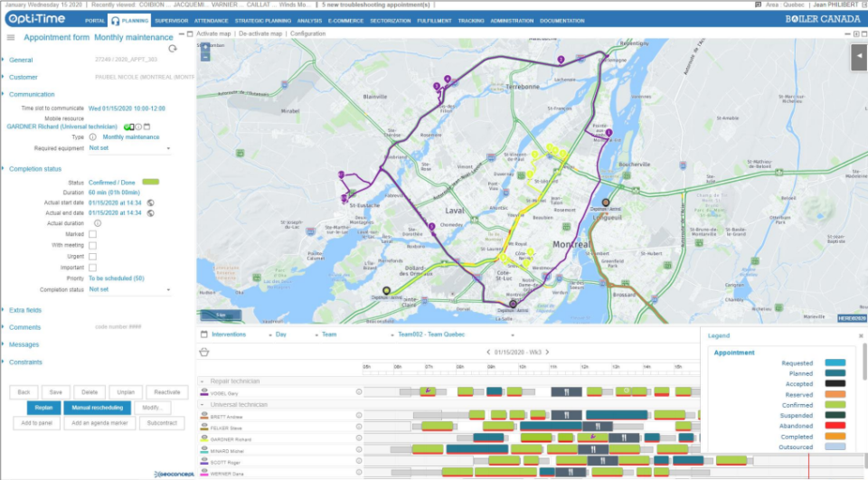Show BRETT Andrew's route icon
This screenshot has width=868, height=480.
click(204, 416)
